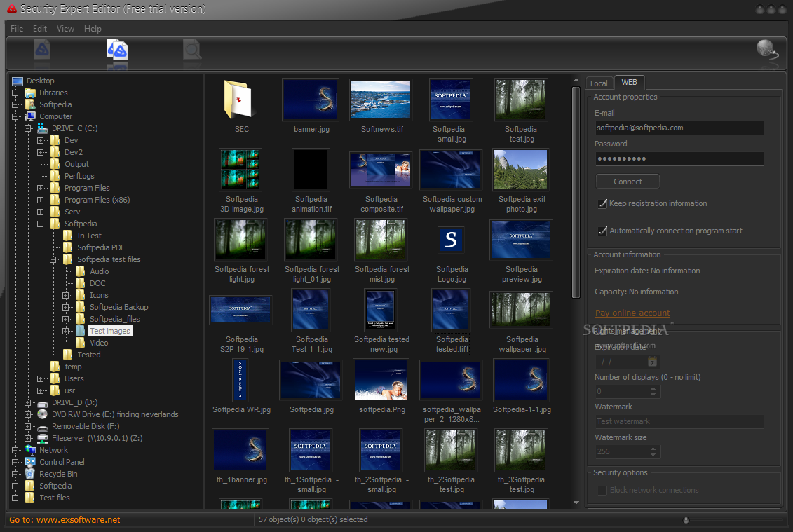Click the single-document protect toolbar icon

[x=42, y=50]
